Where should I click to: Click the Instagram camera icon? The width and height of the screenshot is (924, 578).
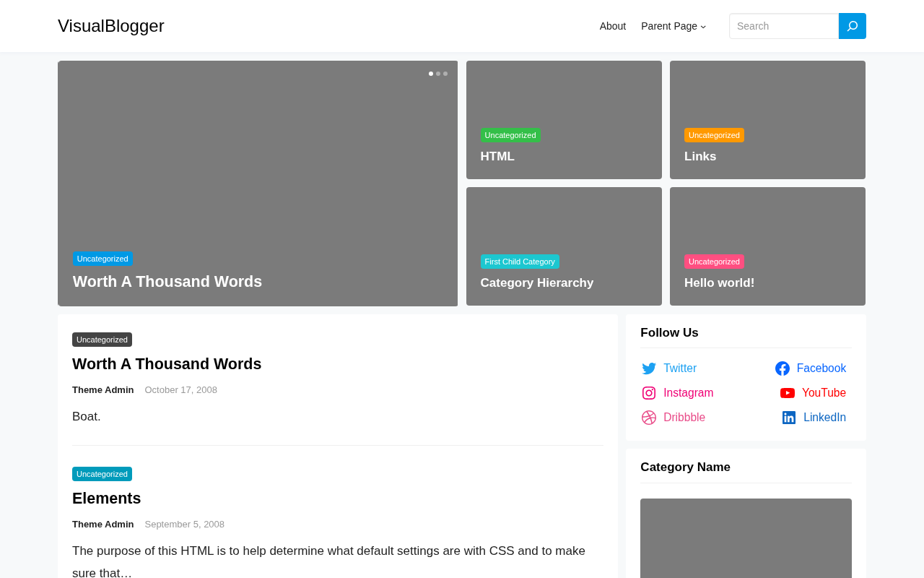pos(649,393)
